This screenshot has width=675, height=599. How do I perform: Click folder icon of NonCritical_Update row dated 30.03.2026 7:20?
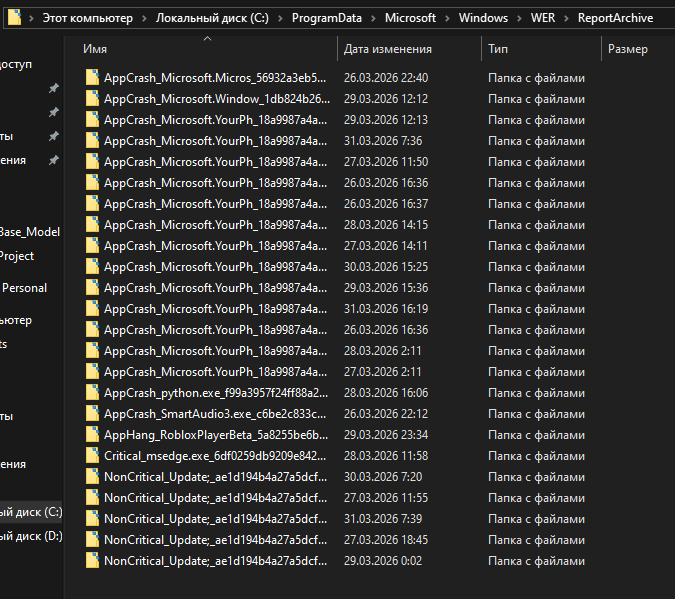coord(92,477)
